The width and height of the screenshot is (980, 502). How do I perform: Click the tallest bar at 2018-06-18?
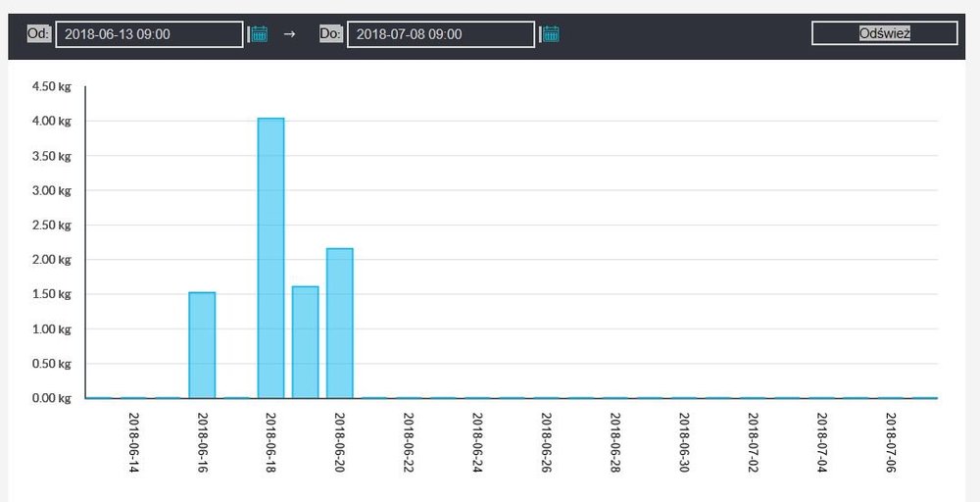point(270,258)
